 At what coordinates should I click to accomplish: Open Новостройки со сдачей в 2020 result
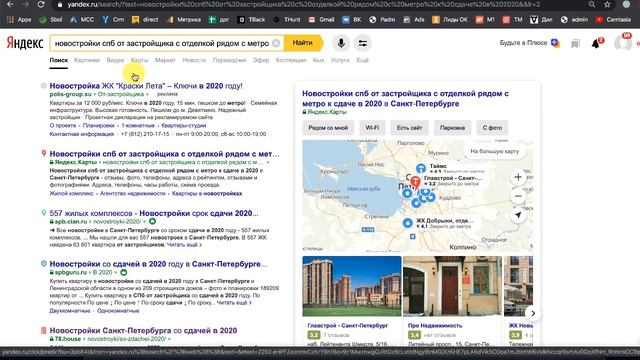(158, 264)
